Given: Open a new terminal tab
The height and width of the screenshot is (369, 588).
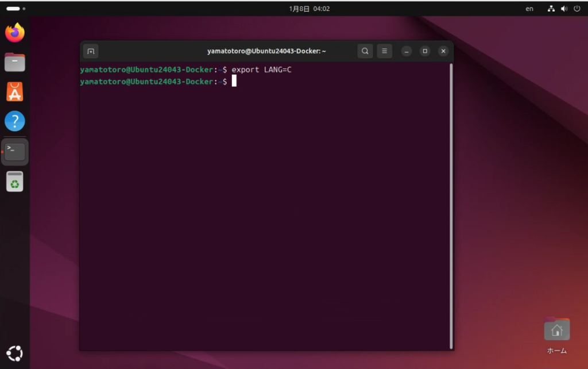Looking at the screenshot, I should click(x=91, y=51).
